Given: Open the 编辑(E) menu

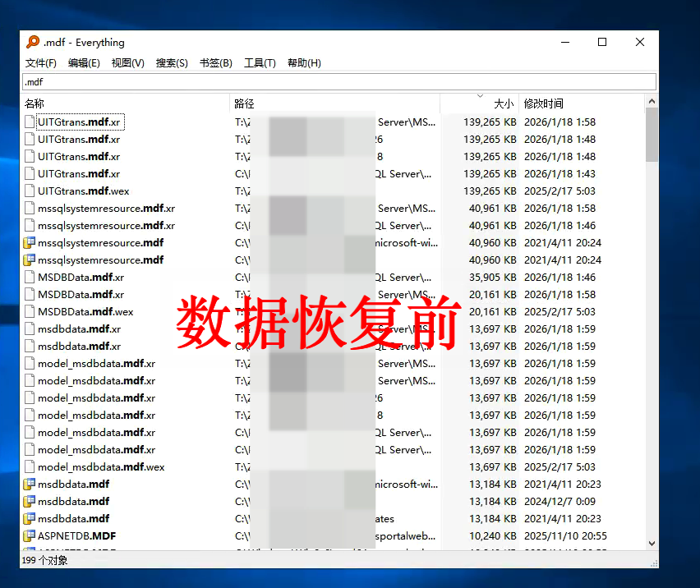Looking at the screenshot, I should (x=84, y=63).
